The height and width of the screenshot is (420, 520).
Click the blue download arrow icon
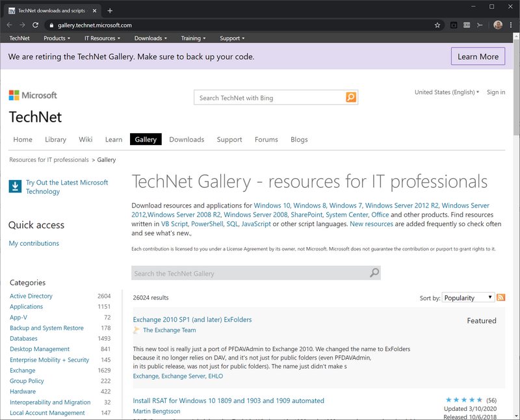pyautogui.click(x=15, y=187)
